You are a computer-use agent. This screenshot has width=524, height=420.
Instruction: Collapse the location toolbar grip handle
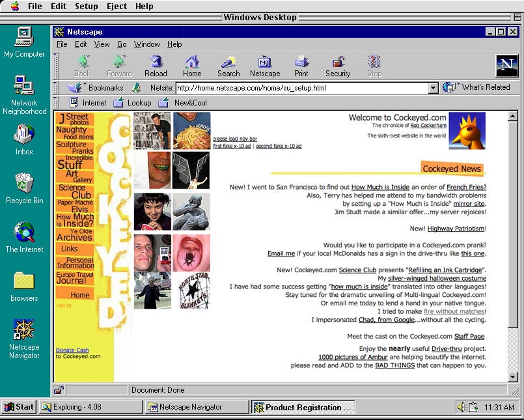pos(55,88)
